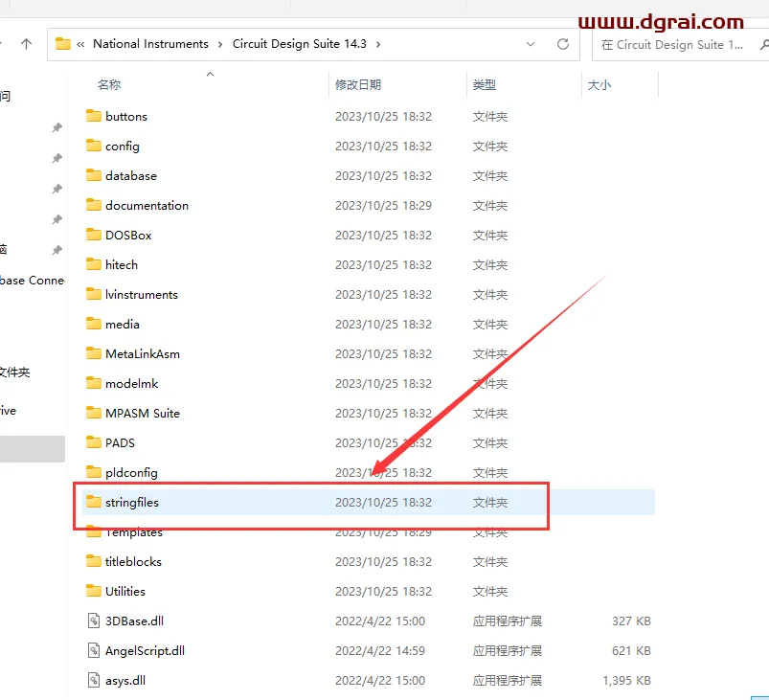The width and height of the screenshot is (769, 700).
Task: Select the PADS folder icon
Action: click(x=93, y=442)
